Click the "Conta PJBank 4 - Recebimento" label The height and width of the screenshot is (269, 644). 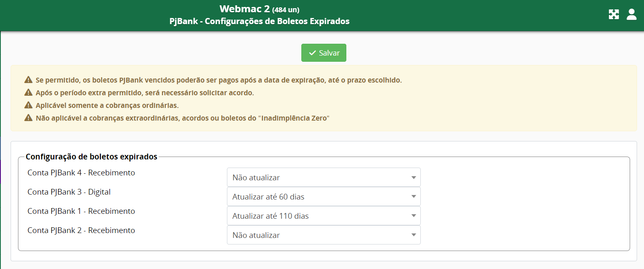tap(81, 173)
